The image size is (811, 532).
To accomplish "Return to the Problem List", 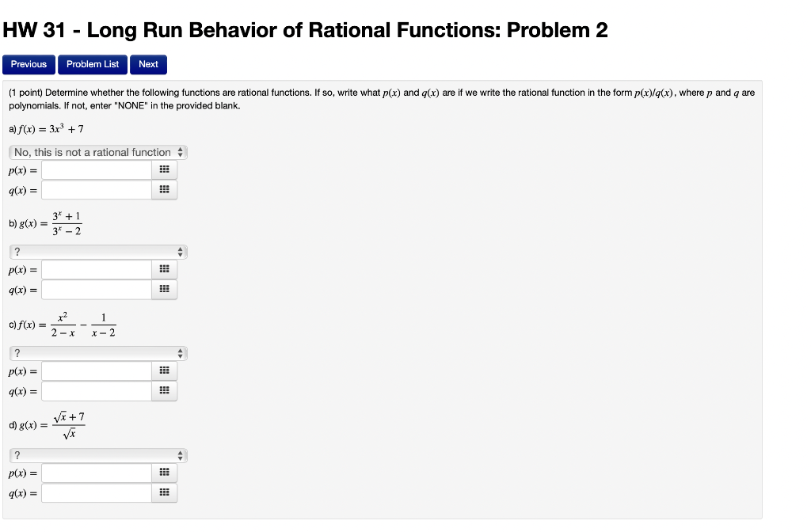I will pos(92,64).
